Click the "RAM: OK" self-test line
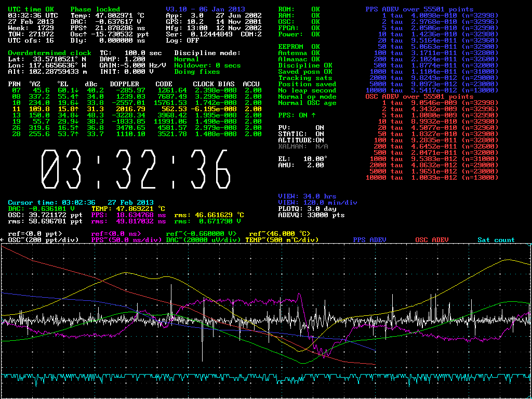 click(299, 16)
